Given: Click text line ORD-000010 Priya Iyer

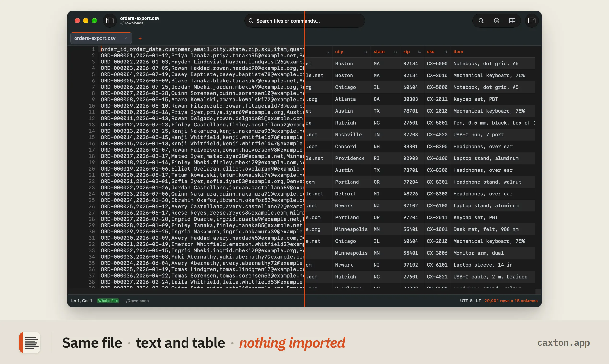Looking at the screenshot, I should (202, 112).
